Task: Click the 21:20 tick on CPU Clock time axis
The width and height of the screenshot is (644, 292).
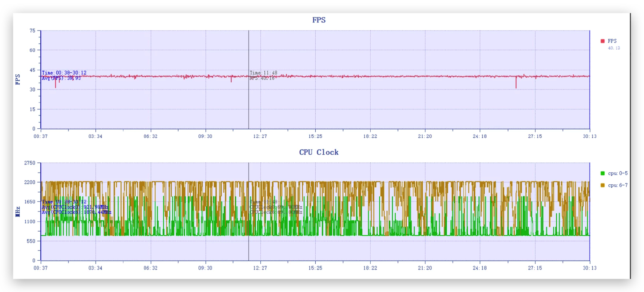Action: [425, 268]
